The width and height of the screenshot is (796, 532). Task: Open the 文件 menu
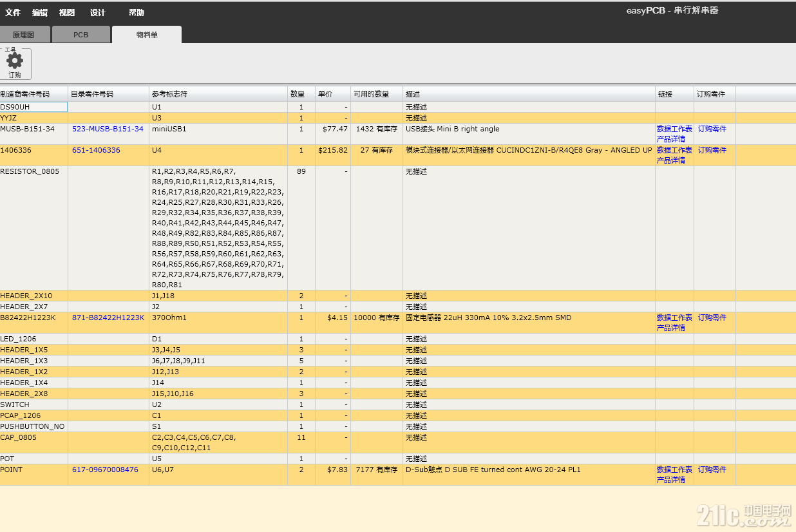click(x=13, y=13)
